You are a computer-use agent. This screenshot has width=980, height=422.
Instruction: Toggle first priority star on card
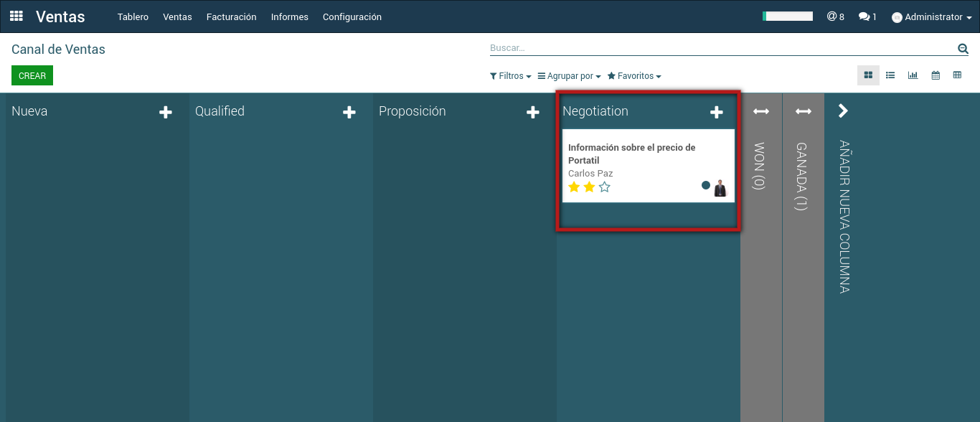[x=574, y=187]
